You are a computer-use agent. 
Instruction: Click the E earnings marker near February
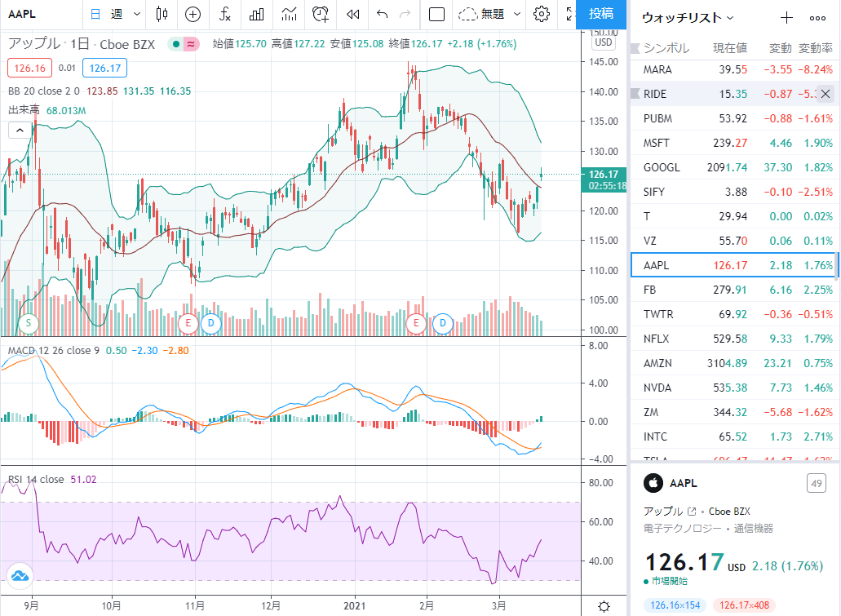tap(416, 323)
